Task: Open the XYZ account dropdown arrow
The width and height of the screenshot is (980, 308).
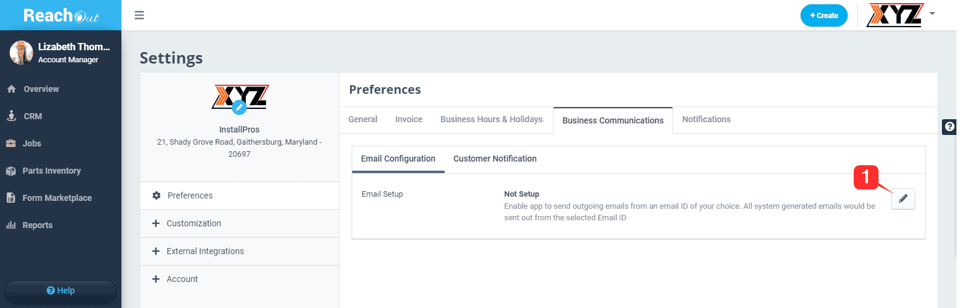Action: pyautogui.click(x=932, y=13)
